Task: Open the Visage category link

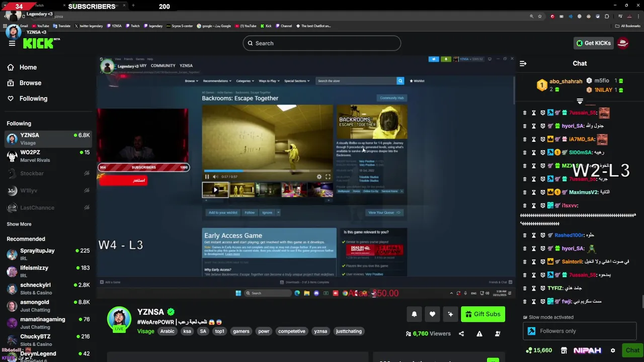Action: click(146, 331)
